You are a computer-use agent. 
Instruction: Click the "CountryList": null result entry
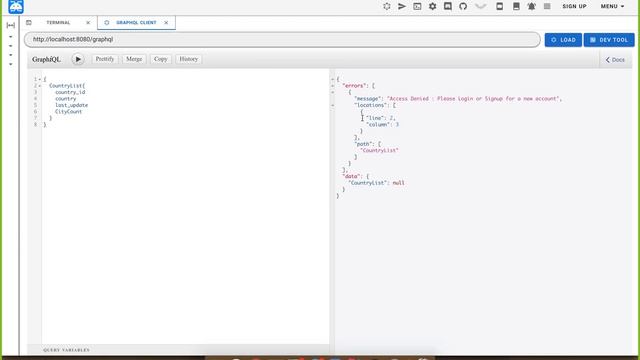click(376, 183)
